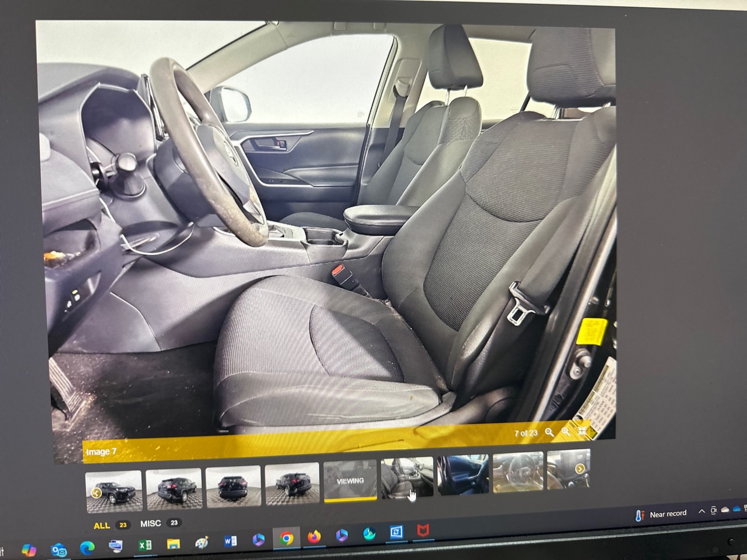747x560 pixels.
Task: Open the Near record weather widget
Action: click(x=661, y=514)
